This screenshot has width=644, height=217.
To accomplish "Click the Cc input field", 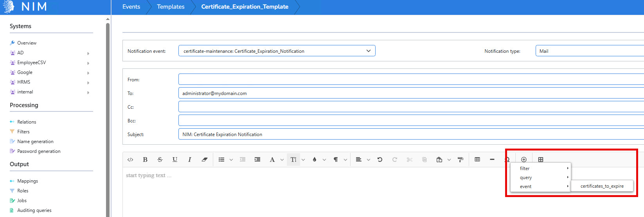I will click(411, 107).
